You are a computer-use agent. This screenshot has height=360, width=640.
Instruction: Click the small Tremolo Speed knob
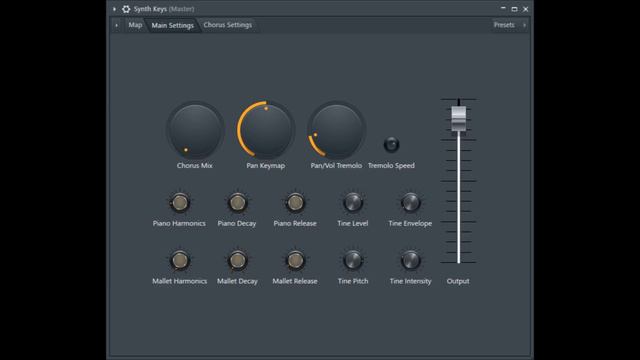click(391, 144)
